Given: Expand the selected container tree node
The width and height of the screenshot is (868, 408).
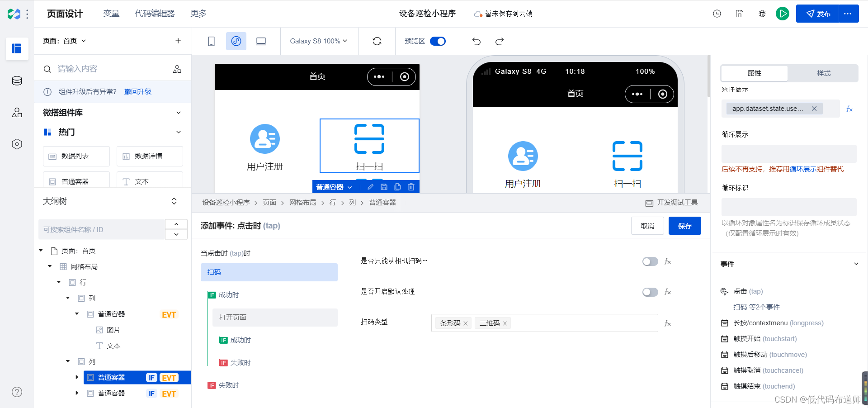Looking at the screenshot, I should (77, 377).
